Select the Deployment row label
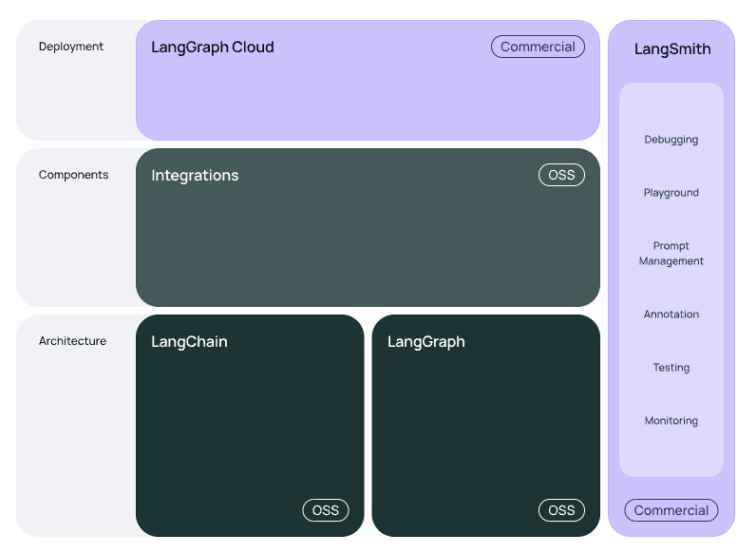The image size is (756, 553). point(71,47)
